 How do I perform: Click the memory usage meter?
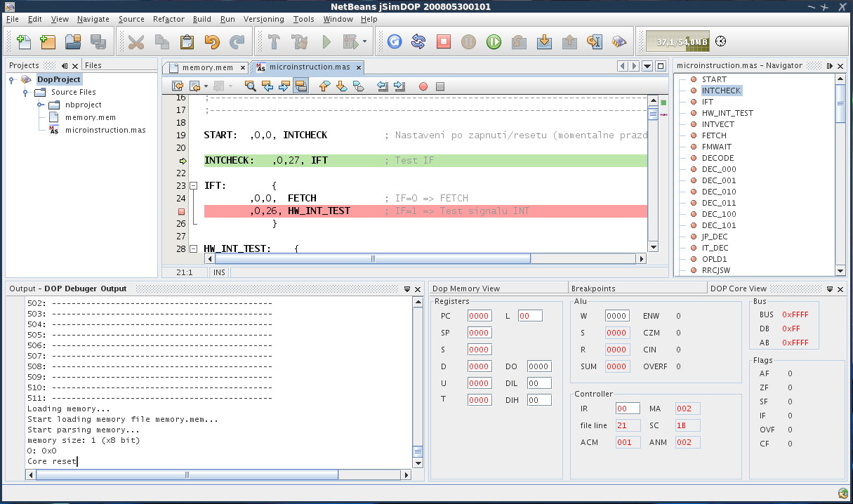(x=677, y=41)
